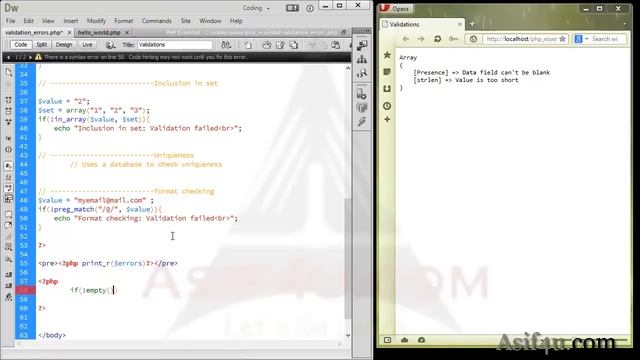Open the Modify menu

96,21
